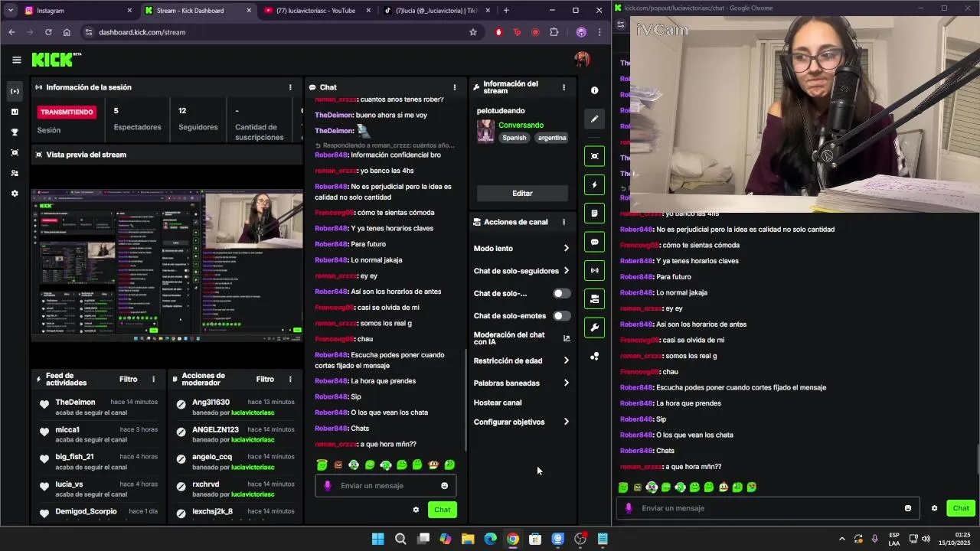Click microphone icon in dashboard chat input
Screen dimensions: 980x551
[x=328, y=486]
